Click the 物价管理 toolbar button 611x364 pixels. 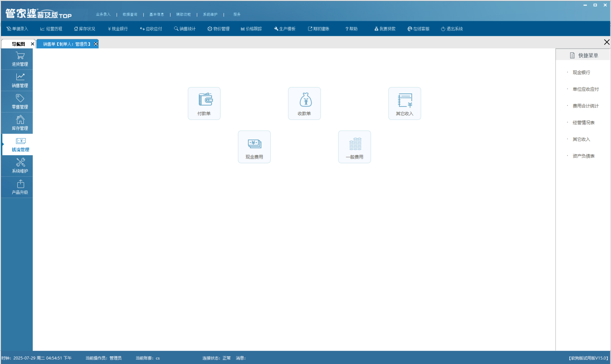[218, 29]
